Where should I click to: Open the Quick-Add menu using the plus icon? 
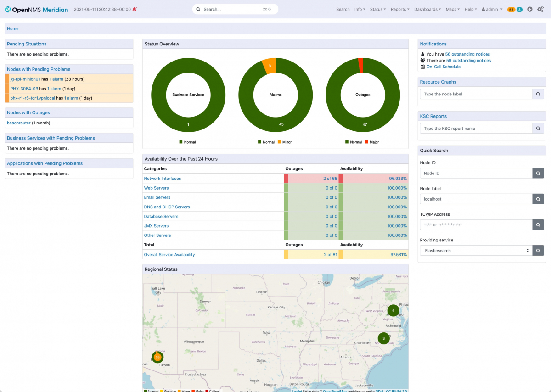pyautogui.click(x=529, y=9)
